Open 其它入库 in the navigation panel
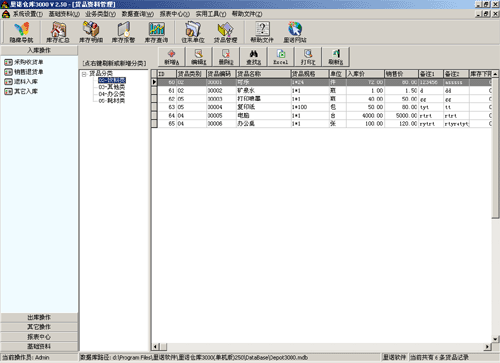 pyautogui.click(x=21, y=91)
